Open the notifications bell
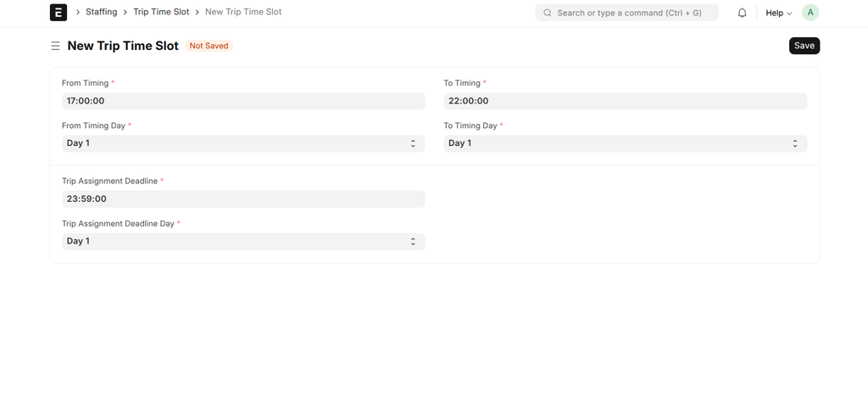The height and width of the screenshot is (408, 868). coord(742,13)
